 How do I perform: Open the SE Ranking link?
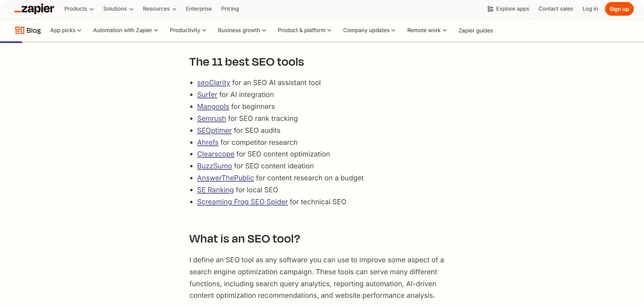coord(215,190)
